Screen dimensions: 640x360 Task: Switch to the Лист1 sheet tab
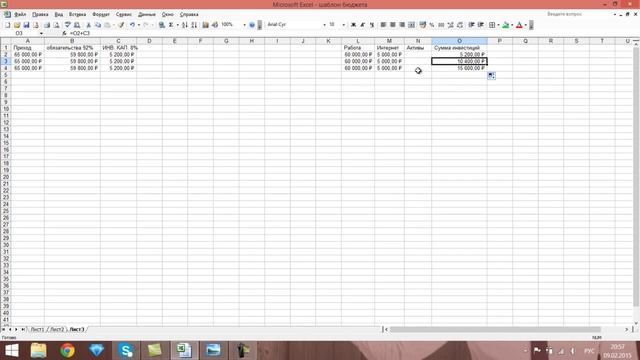(37, 329)
